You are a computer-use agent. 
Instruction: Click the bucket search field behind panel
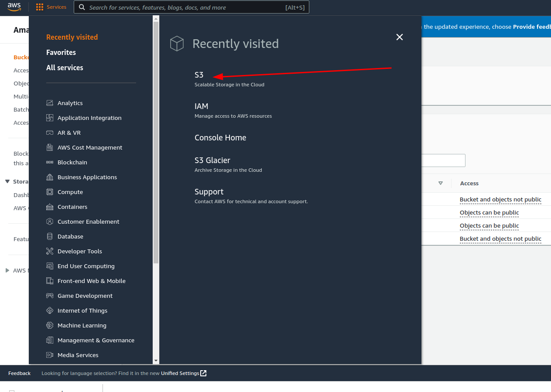tap(443, 160)
